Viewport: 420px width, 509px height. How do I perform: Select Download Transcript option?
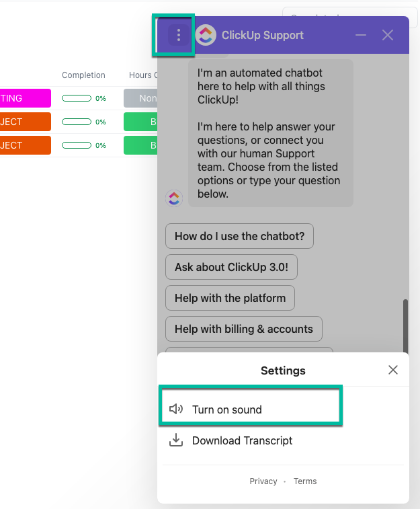pos(242,440)
